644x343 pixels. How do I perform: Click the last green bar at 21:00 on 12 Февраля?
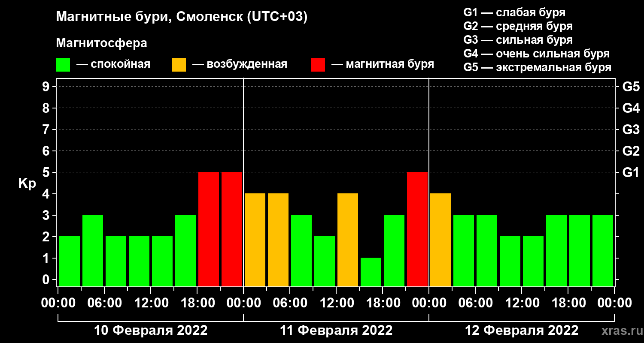tap(603, 250)
